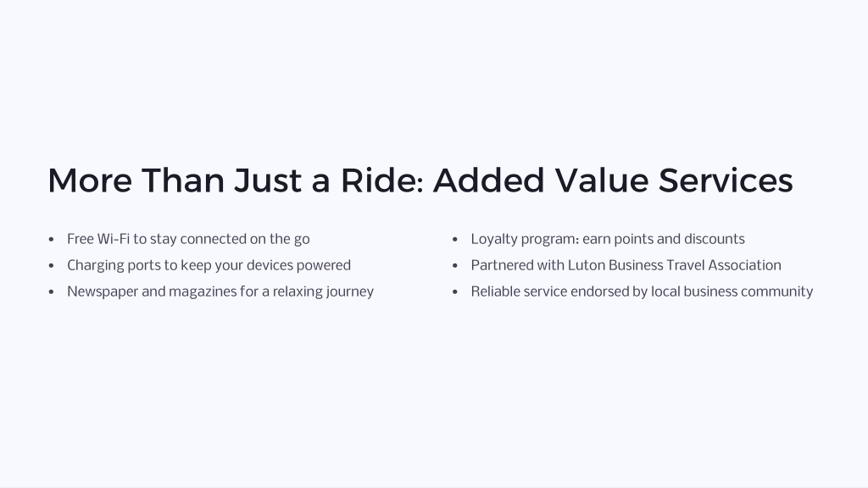The height and width of the screenshot is (488, 868).
Task: Click the bullet marker beside 'Partnered with Luton'
Action: tap(455, 265)
